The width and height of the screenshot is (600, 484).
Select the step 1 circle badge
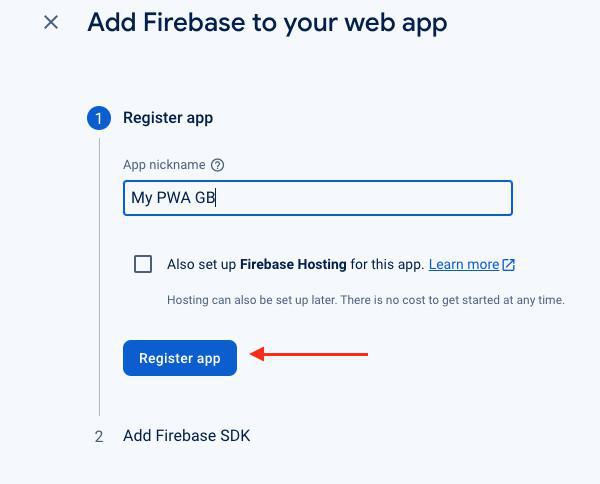pyautogui.click(x=98, y=118)
